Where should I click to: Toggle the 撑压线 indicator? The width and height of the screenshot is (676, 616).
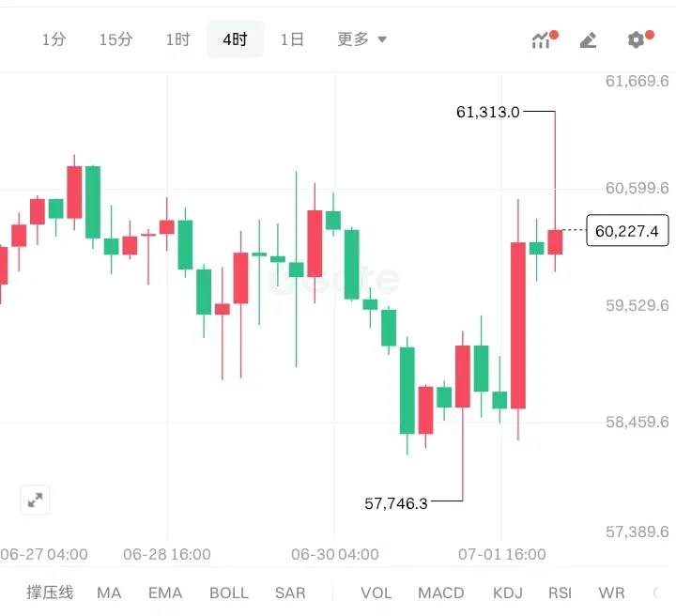coord(50,593)
